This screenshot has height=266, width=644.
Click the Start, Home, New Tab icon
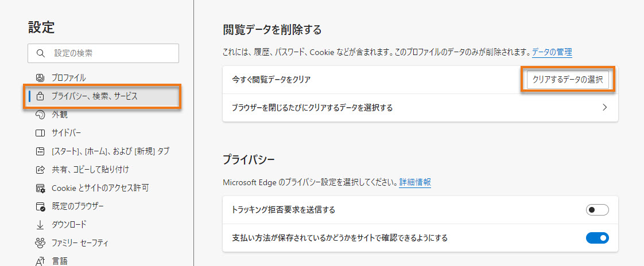(x=40, y=151)
